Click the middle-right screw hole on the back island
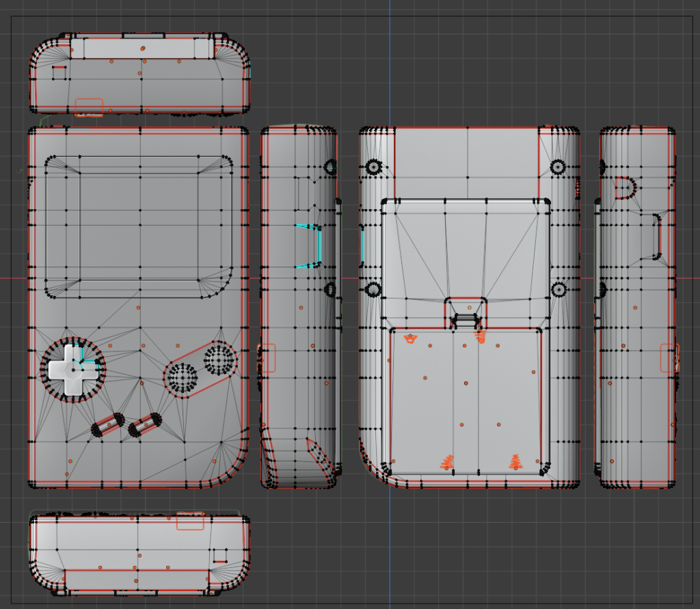Viewport: 700px width, 609px height. pos(558,290)
